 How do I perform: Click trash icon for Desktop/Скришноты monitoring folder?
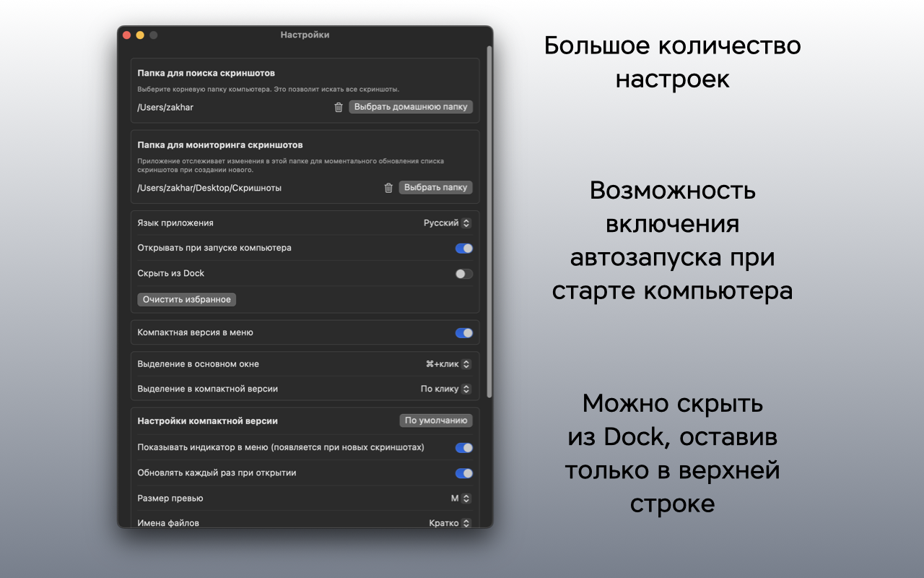point(388,188)
